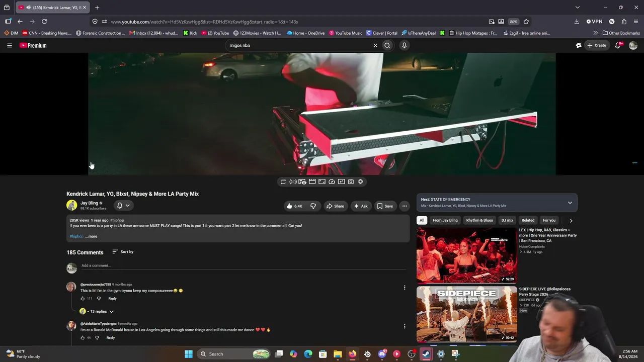Bookmark this page with star icon

526,22
